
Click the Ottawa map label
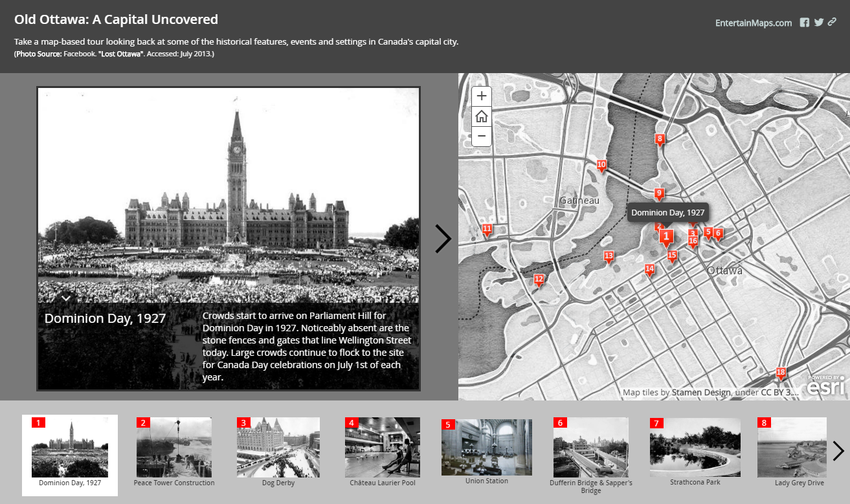(x=725, y=270)
